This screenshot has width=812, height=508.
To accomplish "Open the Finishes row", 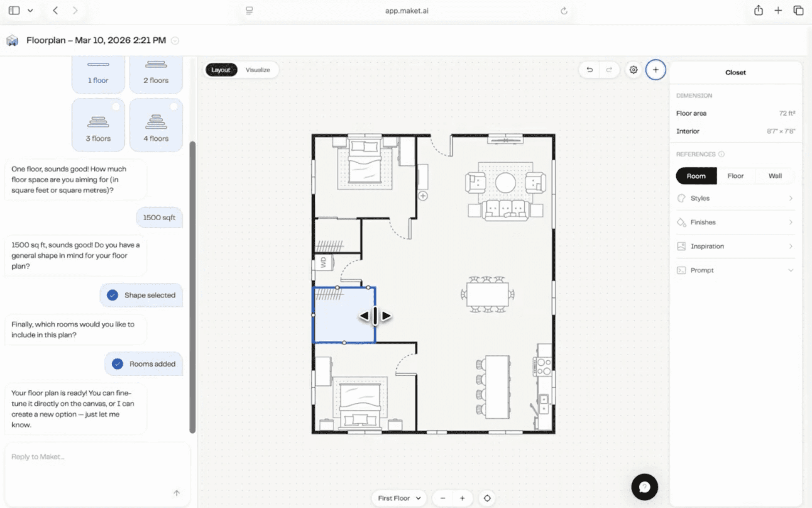I will point(735,222).
